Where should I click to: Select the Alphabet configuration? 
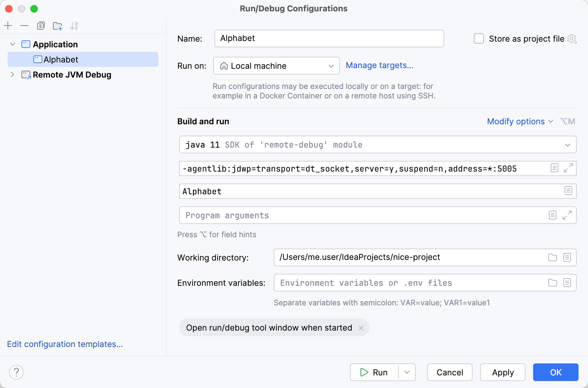coord(61,59)
